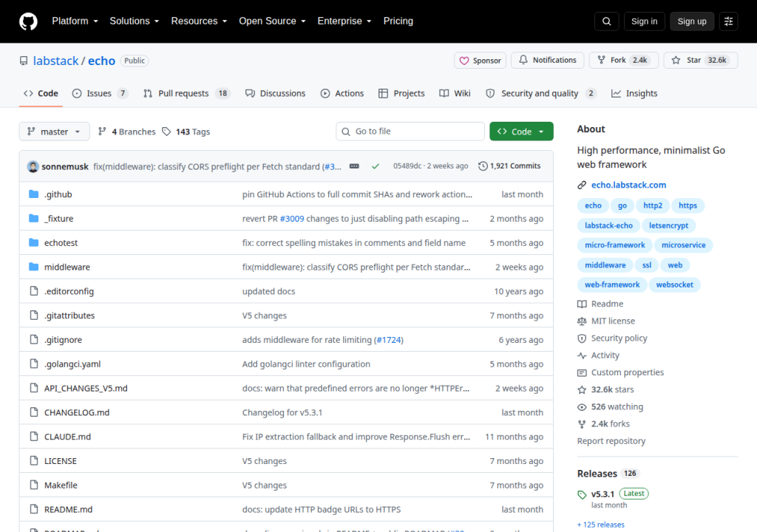Viewport: 757px width, 532px height.
Task: Focus the Go to file search field
Action: tap(410, 132)
